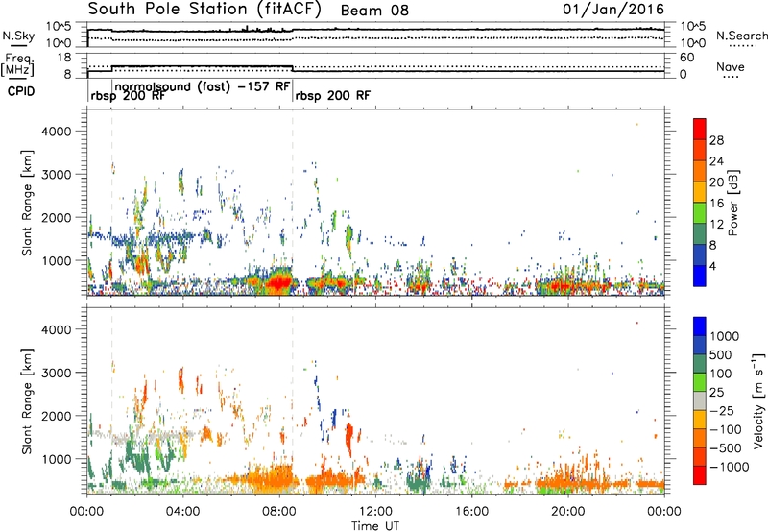Viewport: 768px width, 532px height.
Task: Click the '20' Power colorbar label
Action: coord(716,182)
